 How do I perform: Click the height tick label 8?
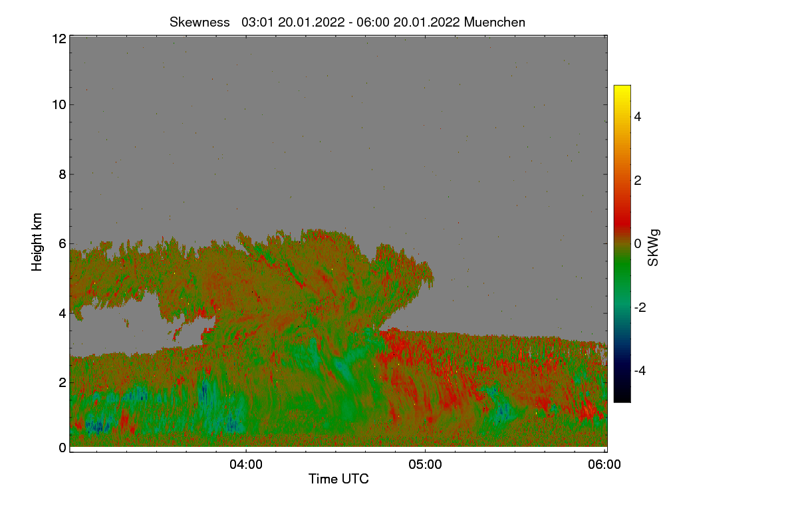[x=63, y=174]
